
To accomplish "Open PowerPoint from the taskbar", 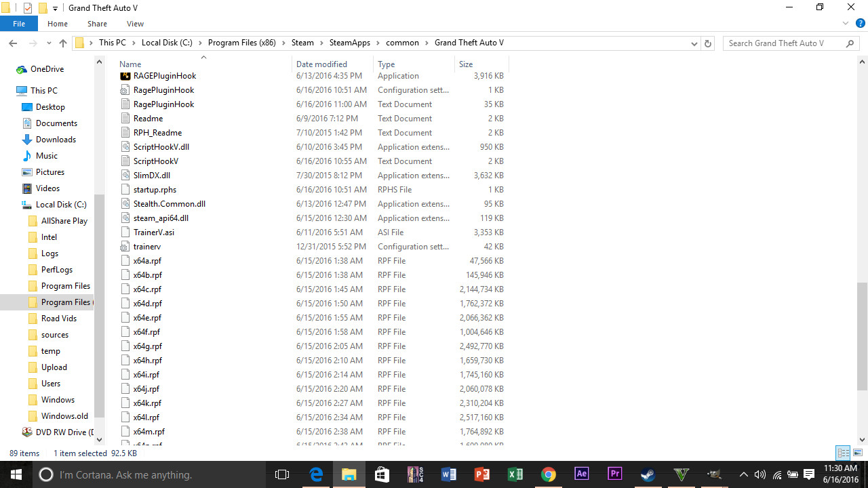I will 481,474.
